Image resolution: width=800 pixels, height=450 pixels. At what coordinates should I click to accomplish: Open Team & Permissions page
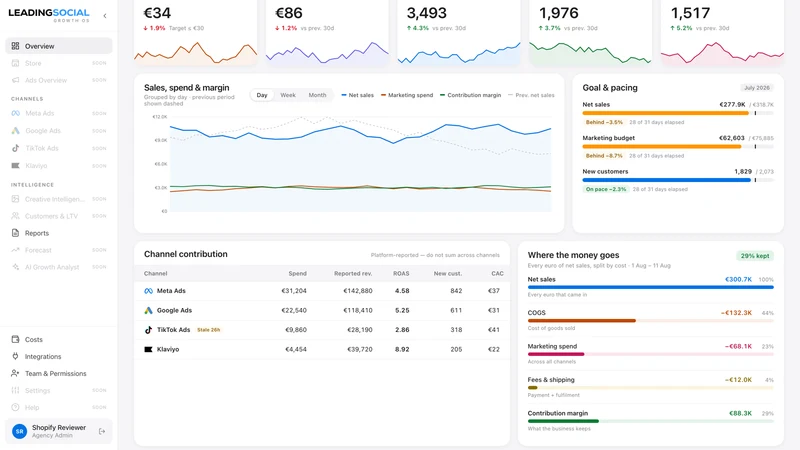pos(59,373)
